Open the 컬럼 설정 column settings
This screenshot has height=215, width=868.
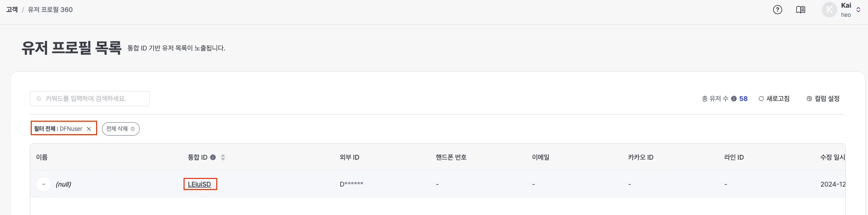coord(823,99)
